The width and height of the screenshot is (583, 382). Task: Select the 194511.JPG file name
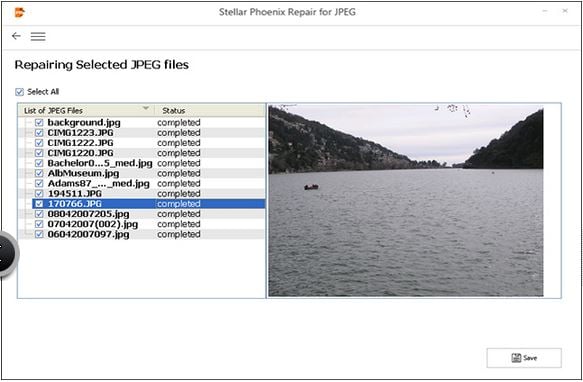pos(75,193)
